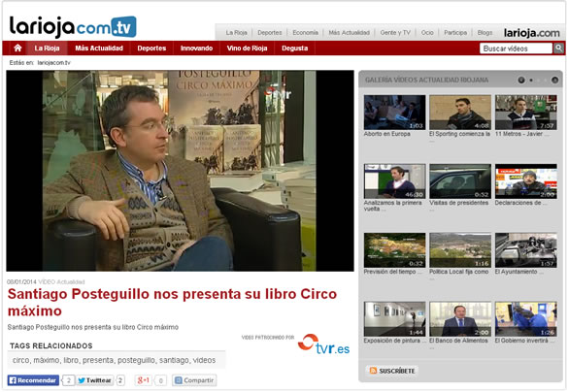Open El Banco de Alimentos thumbnail

[x=460, y=319]
